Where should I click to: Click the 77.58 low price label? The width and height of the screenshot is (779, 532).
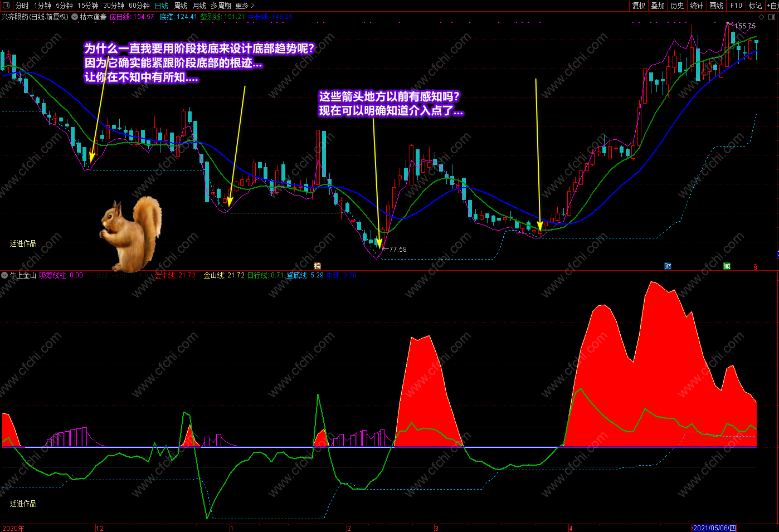(x=398, y=250)
